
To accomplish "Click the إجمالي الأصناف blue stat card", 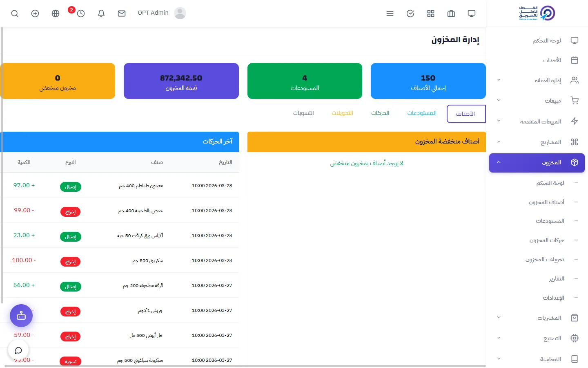I will point(428,81).
